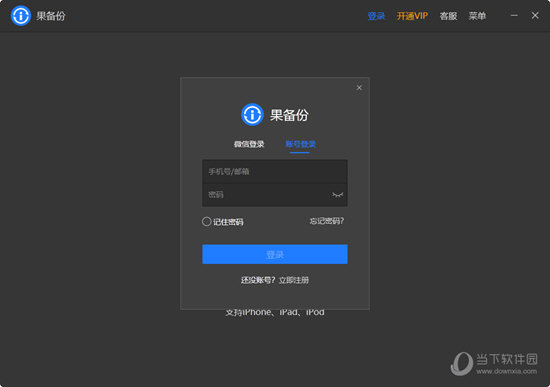Viewport: 550px width, 387px height.
Task: Close the 果备份 main window
Action: pyautogui.click(x=535, y=15)
